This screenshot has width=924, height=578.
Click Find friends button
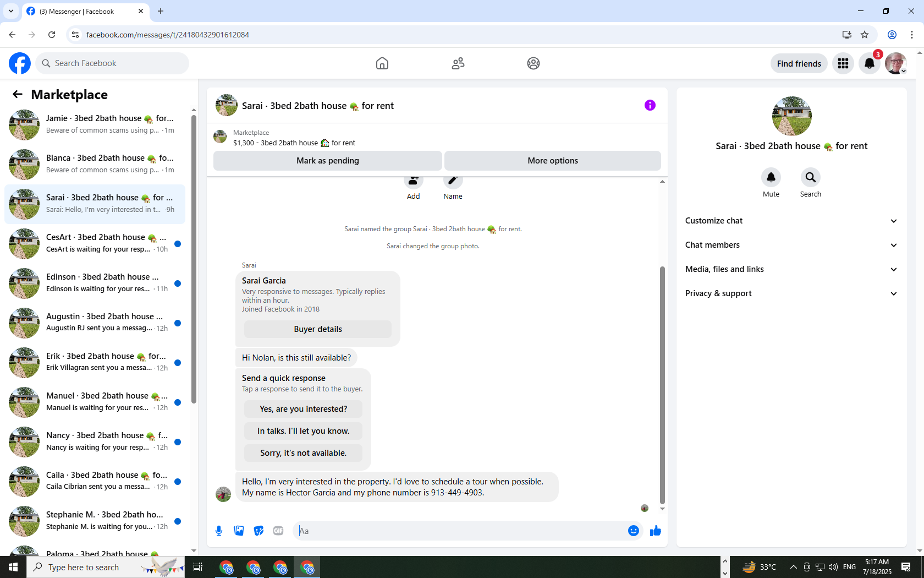[799, 63]
